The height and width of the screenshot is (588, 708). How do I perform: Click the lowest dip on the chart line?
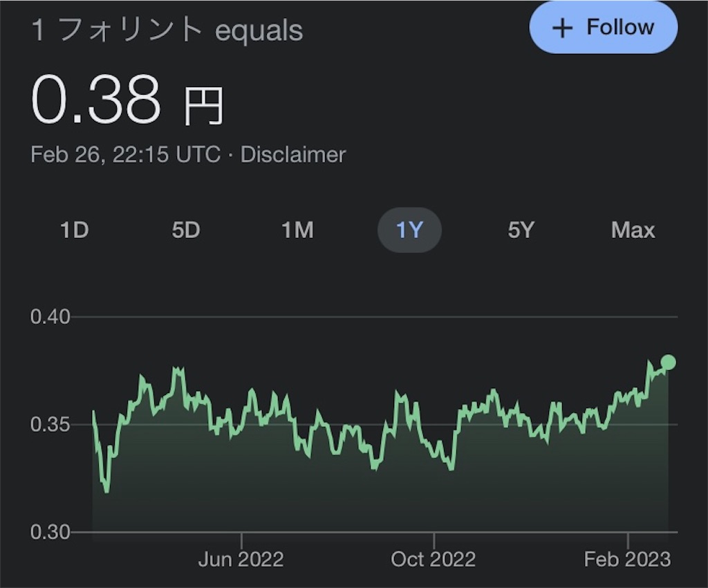click(x=106, y=491)
